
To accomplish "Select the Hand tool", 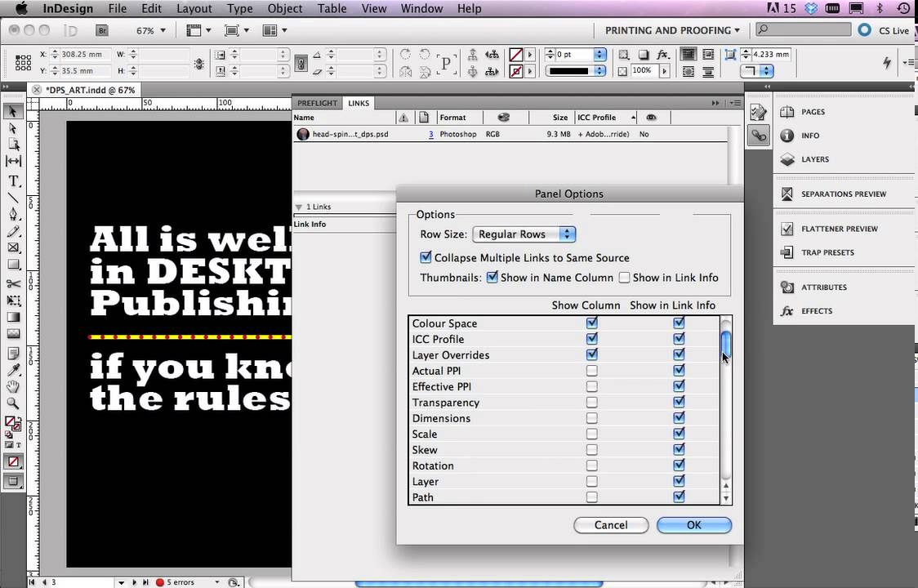I will pyautogui.click(x=13, y=386).
